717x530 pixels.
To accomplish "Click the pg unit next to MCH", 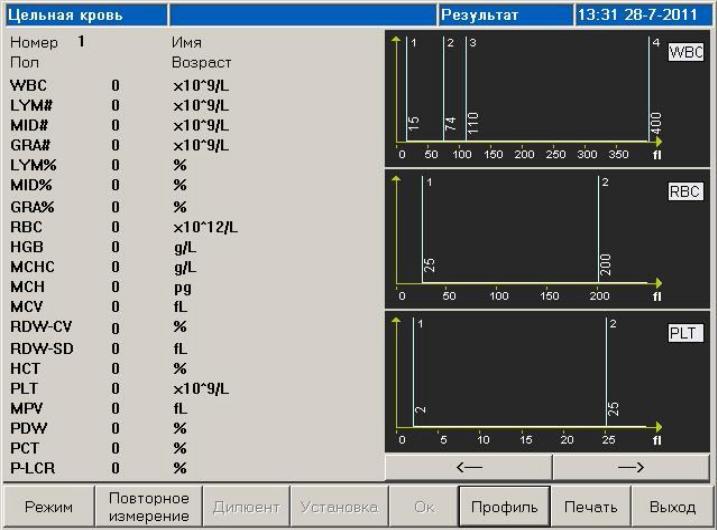I will [x=182, y=288].
